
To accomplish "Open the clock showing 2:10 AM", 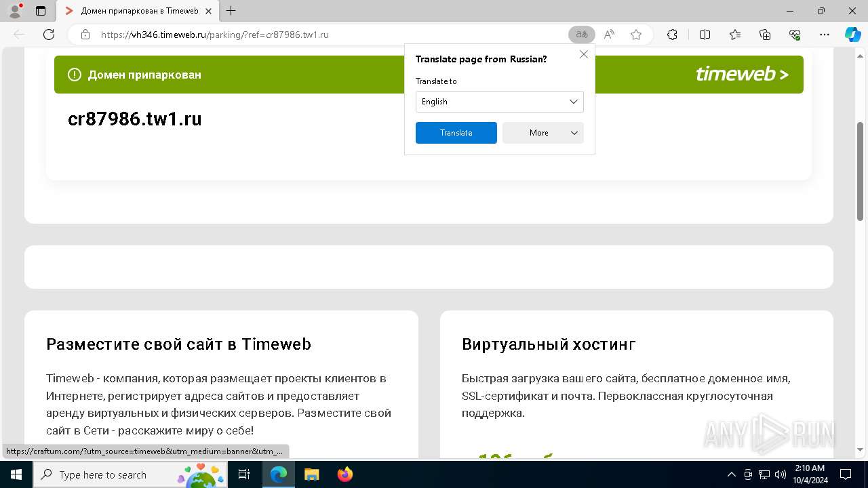I will coord(809,474).
